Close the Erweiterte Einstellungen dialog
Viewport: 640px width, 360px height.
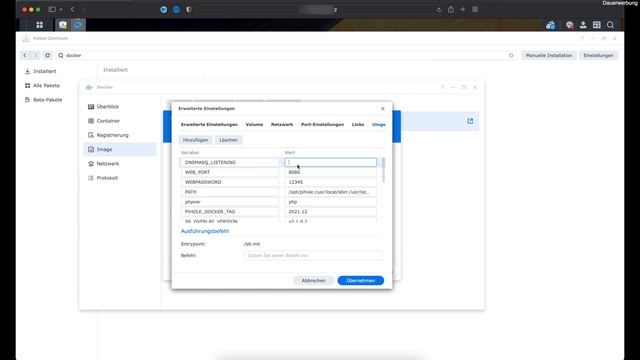(382, 109)
